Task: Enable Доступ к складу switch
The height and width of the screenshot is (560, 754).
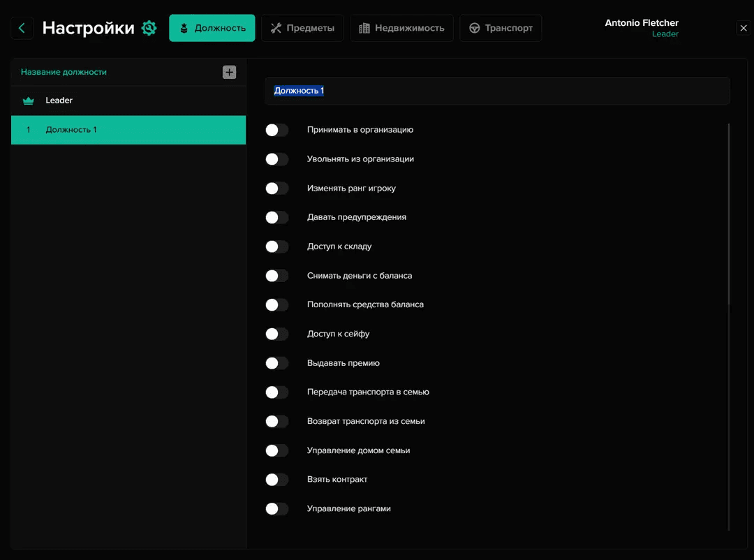Action: coord(277,246)
